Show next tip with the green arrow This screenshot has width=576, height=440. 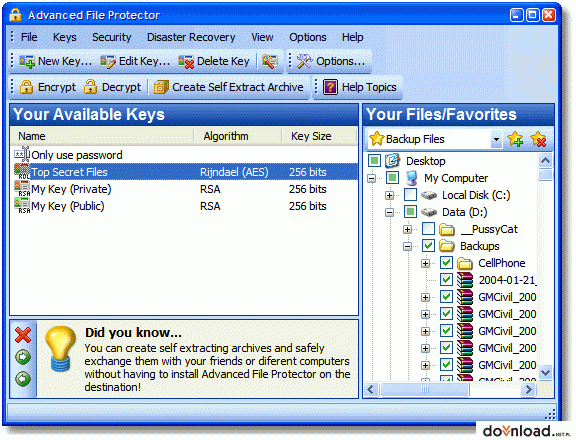click(x=23, y=357)
